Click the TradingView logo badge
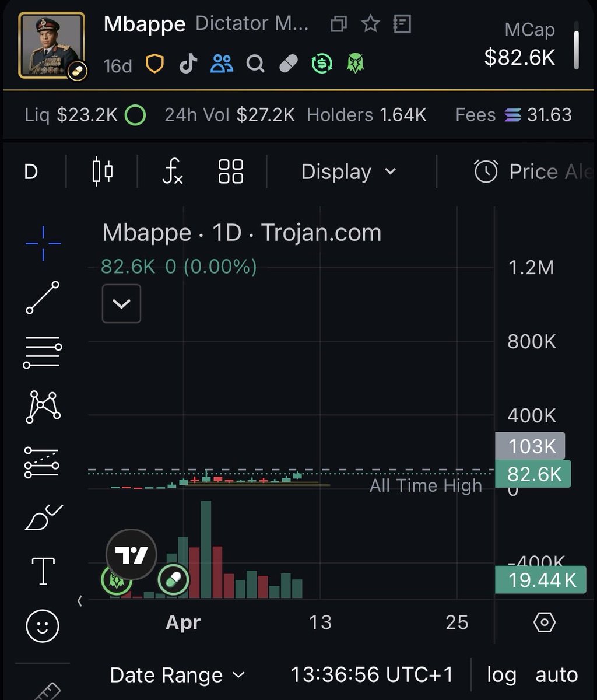The width and height of the screenshot is (597, 700). coord(131,555)
